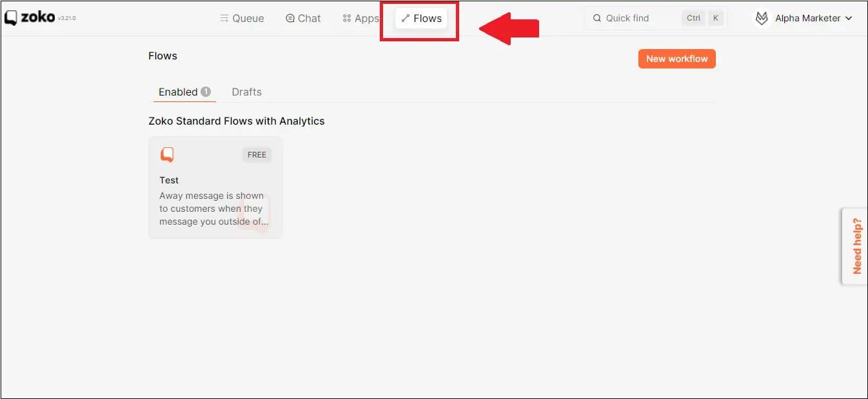Open the Need help? side panel
Screen dimensions: 868x399
[x=856, y=246]
